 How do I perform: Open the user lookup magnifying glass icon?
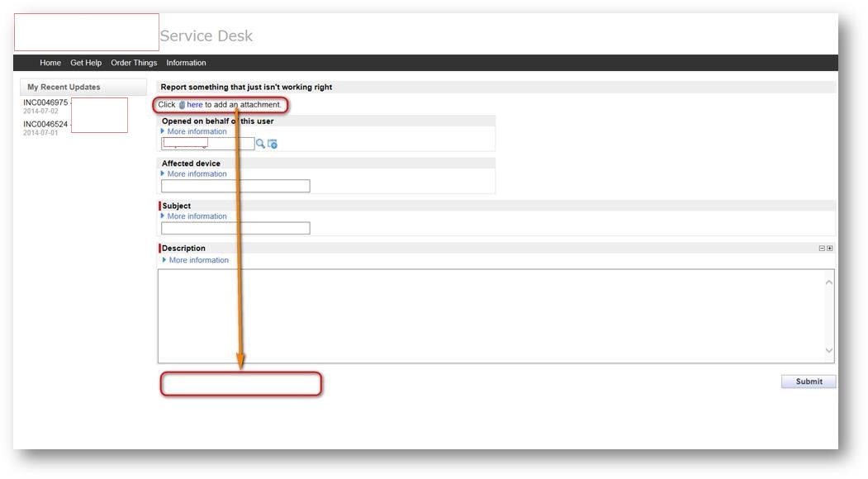[x=262, y=143]
